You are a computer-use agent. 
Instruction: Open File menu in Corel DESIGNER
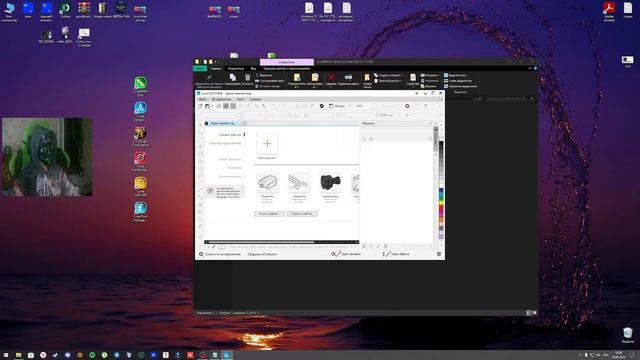point(202,99)
